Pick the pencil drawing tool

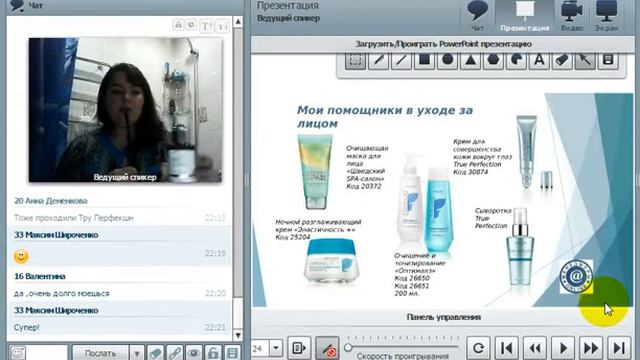pyautogui.click(x=378, y=60)
